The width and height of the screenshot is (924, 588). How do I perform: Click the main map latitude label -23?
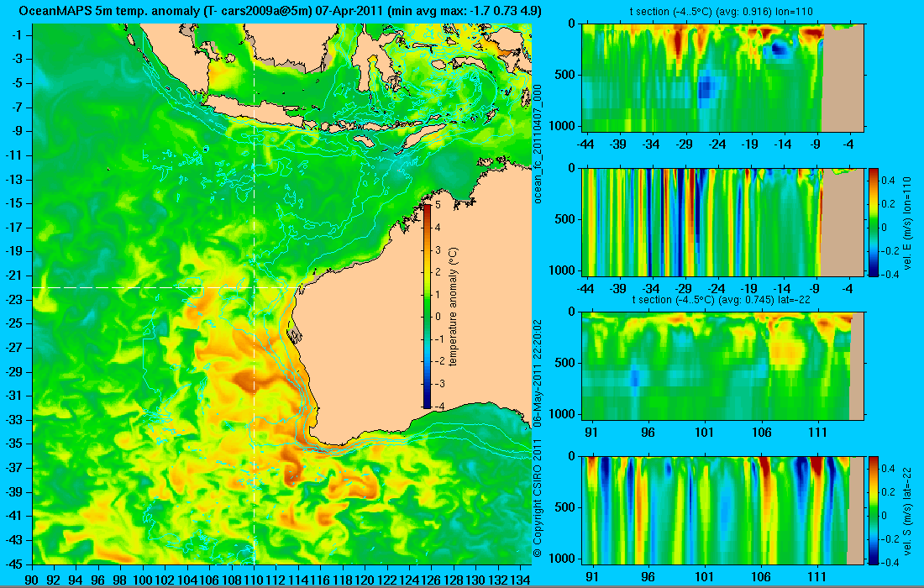click(15, 299)
